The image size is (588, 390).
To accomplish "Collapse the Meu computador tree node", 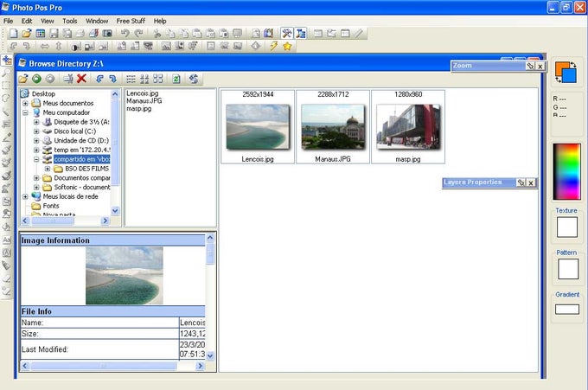I will click(x=25, y=112).
